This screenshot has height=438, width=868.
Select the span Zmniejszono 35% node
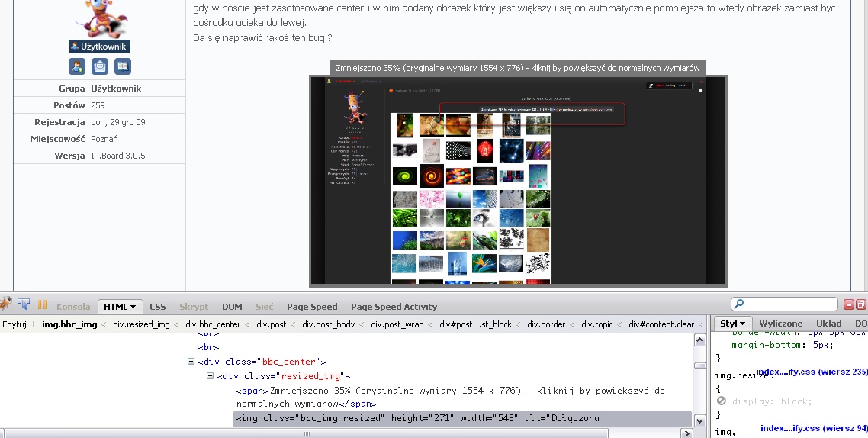[451, 397]
